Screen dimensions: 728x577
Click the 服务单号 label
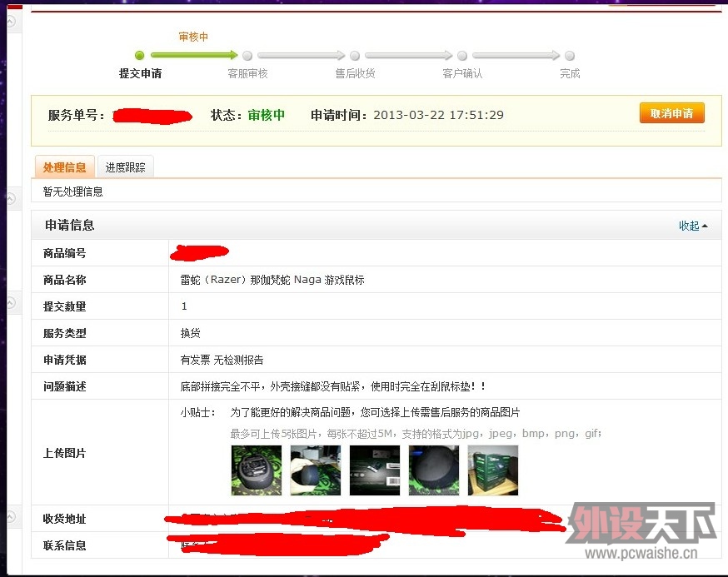click(x=76, y=115)
